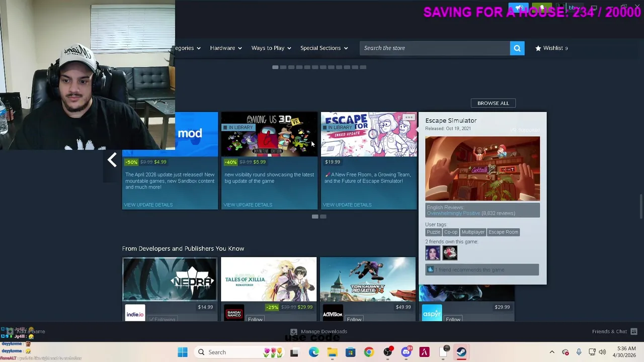Screen dimensions: 644x362
Task: Open the NEDRA game thumbnail
Action: [x=170, y=280]
